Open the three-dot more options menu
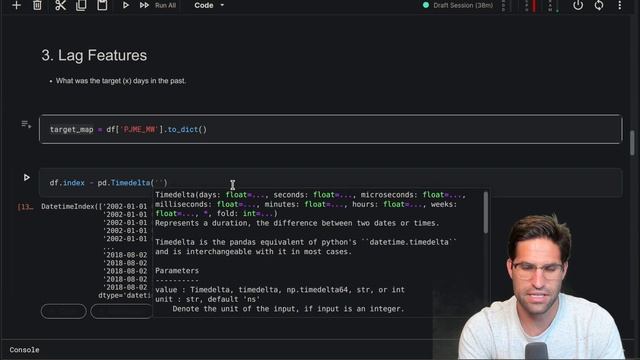The width and height of the screenshot is (640, 360). (620, 5)
